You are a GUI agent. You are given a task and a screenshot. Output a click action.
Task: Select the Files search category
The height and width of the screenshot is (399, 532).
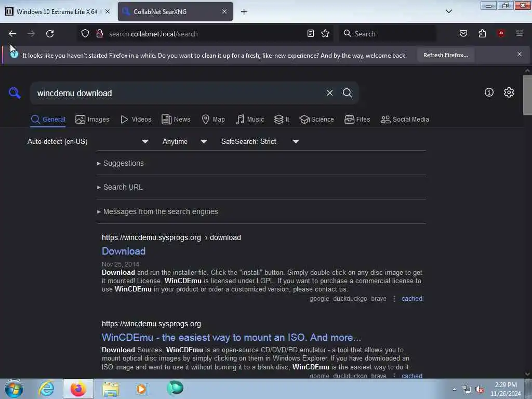357,119
